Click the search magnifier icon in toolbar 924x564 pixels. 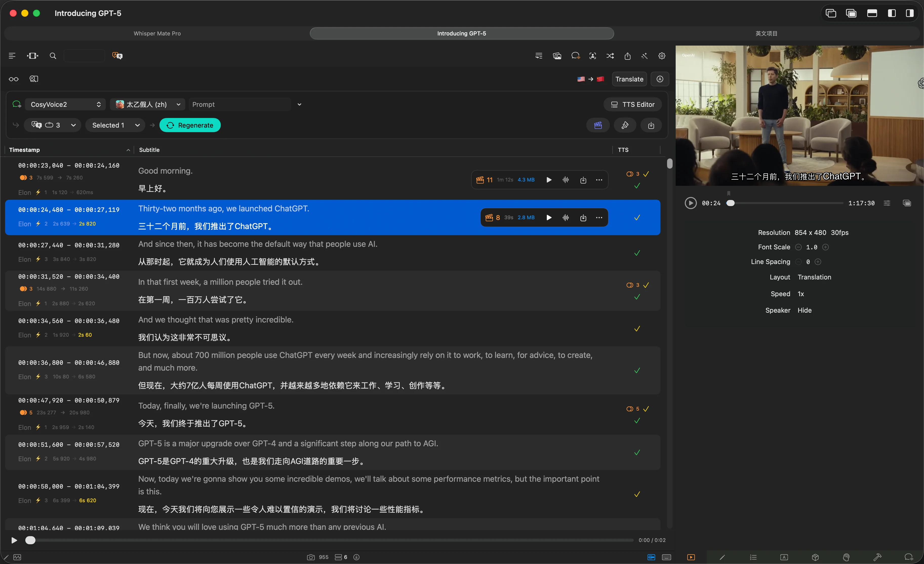[53, 56]
